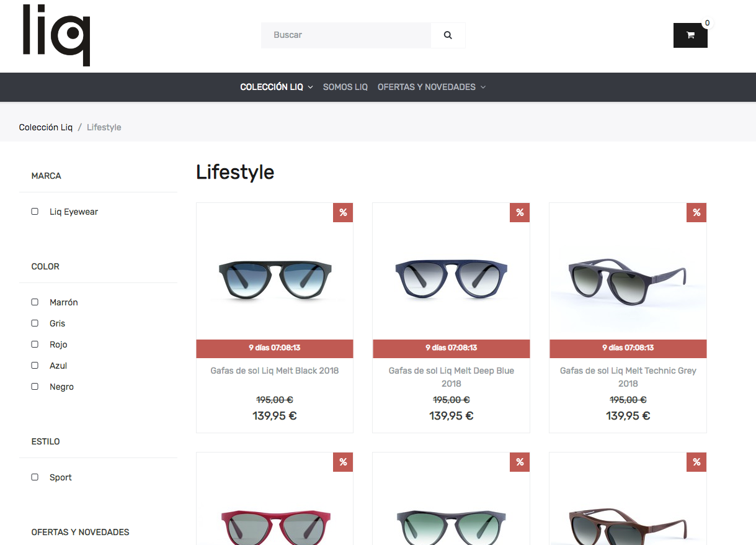This screenshot has width=756, height=545.
Task: Click the Marrón filter label
Action: [64, 302]
